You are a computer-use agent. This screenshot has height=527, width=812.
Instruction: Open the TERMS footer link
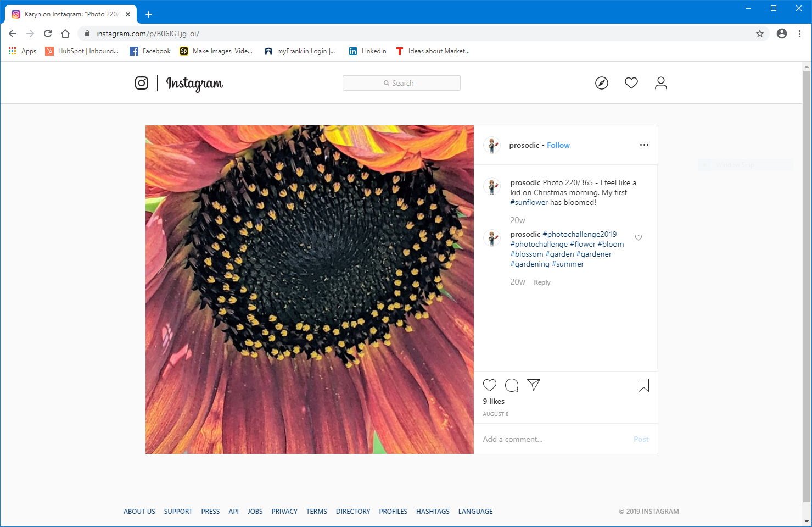click(317, 512)
